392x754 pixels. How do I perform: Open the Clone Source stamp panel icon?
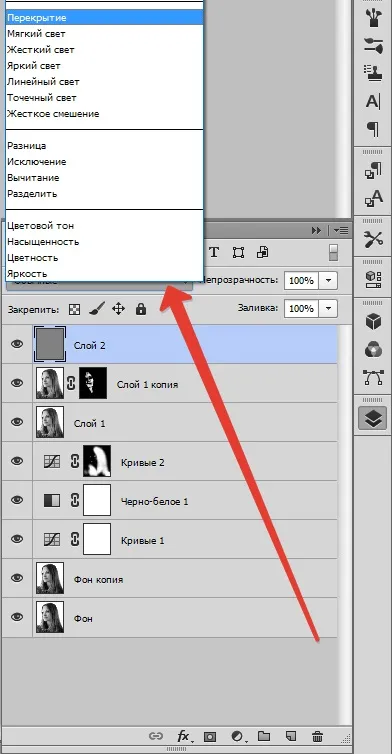coord(373,73)
